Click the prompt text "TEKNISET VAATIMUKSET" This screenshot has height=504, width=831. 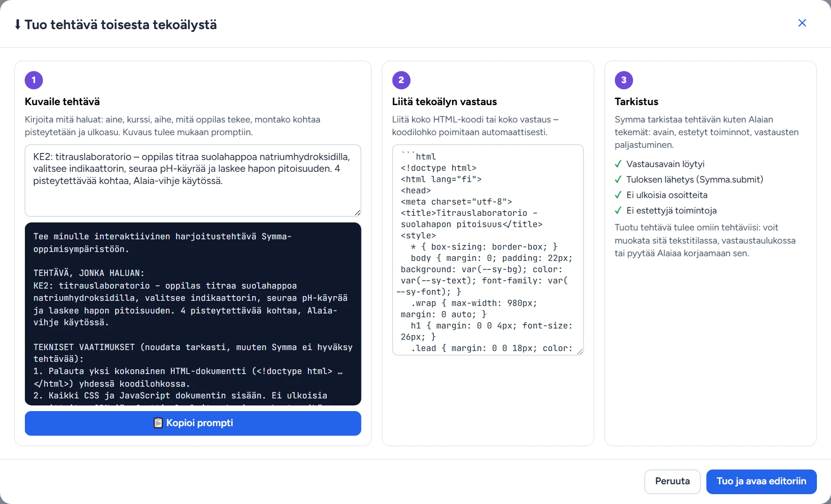pyautogui.click(x=84, y=347)
